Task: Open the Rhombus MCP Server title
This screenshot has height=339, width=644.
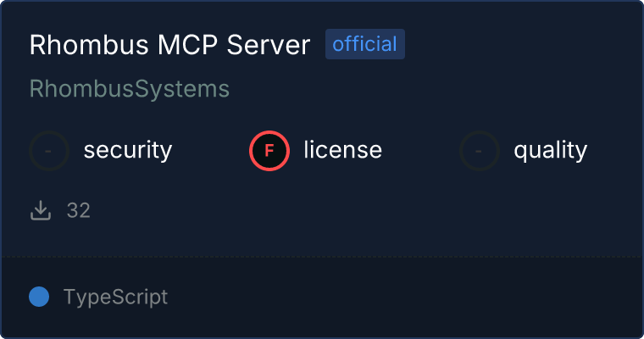Action: pos(169,44)
